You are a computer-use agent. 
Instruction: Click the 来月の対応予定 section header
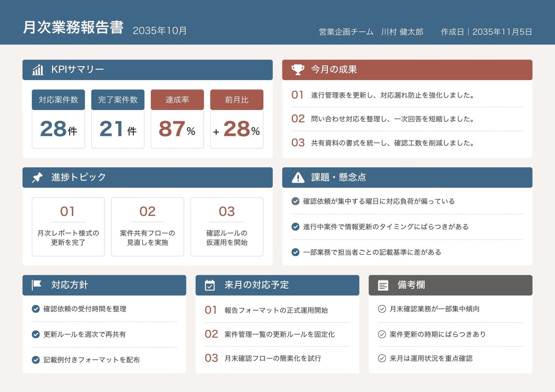tap(277, 285)
